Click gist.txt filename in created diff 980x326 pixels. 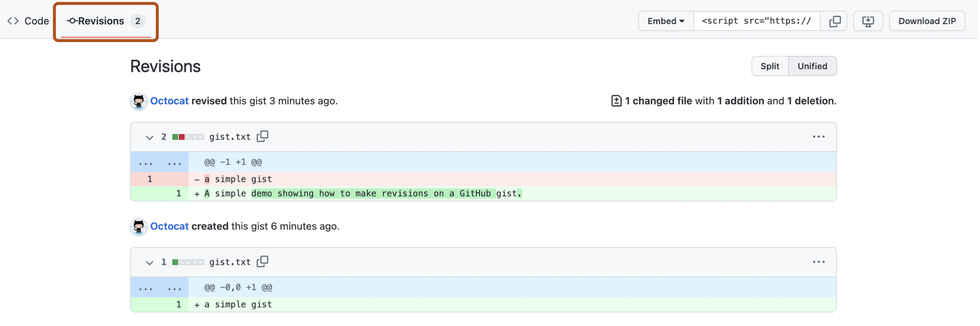tap(230, 262)
